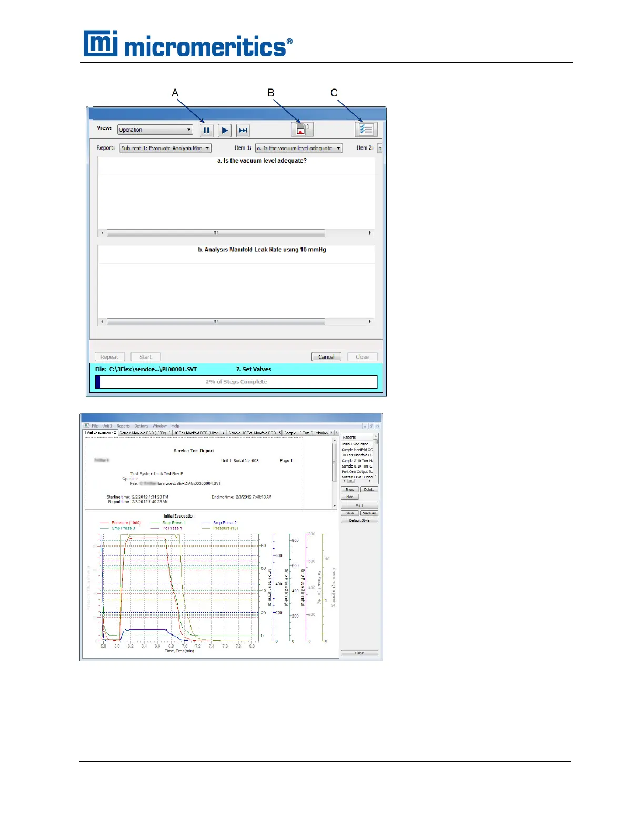
Task: Switch to 10 Torr Manifold OGR - 4 tab
Action: coord(199,433)
